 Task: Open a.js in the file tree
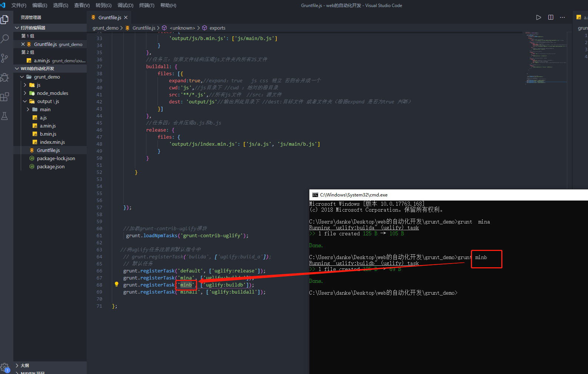coord(50,118)
